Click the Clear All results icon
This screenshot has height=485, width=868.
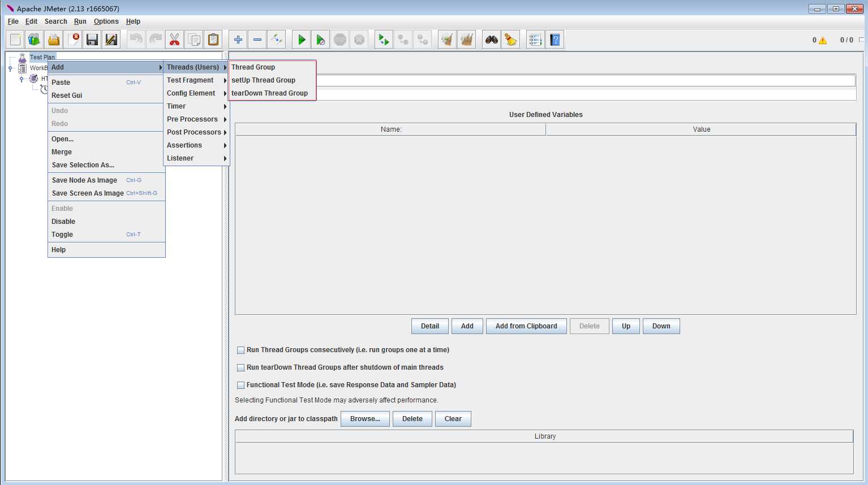467,40
